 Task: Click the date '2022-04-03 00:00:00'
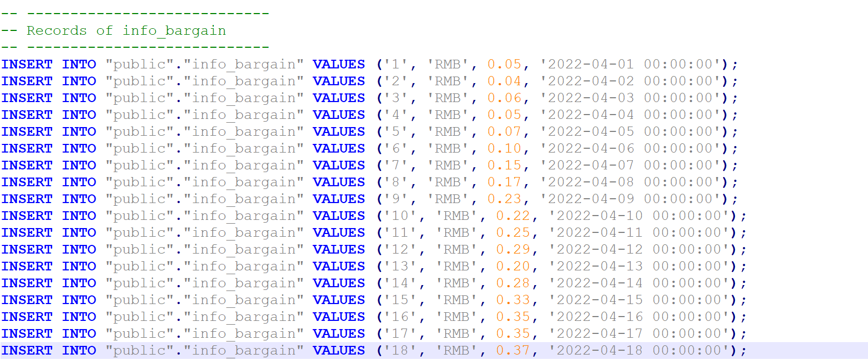point(631,98)
